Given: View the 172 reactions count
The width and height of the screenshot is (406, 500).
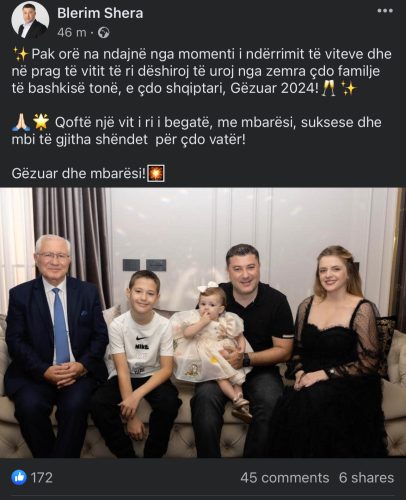Looking at the screenshot, I should pyautogui.click(x=42, y=478).
